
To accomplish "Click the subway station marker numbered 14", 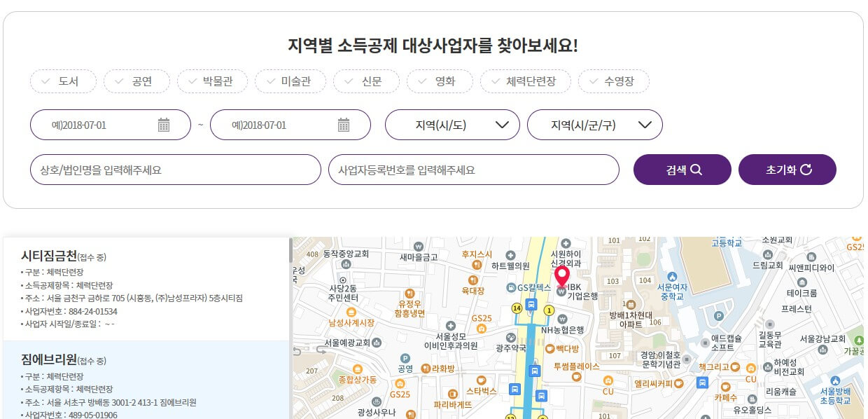I will click(x=517, y=307).
